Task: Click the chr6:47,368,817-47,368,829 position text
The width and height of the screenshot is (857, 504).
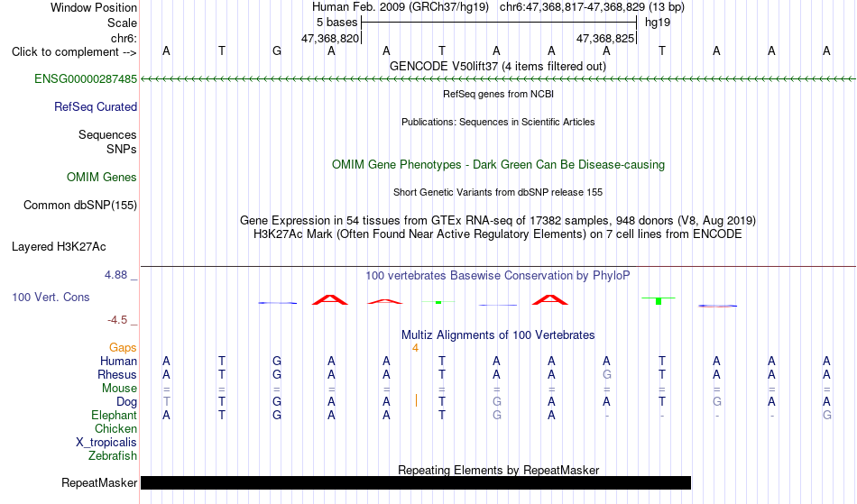Action: [592, 7]
